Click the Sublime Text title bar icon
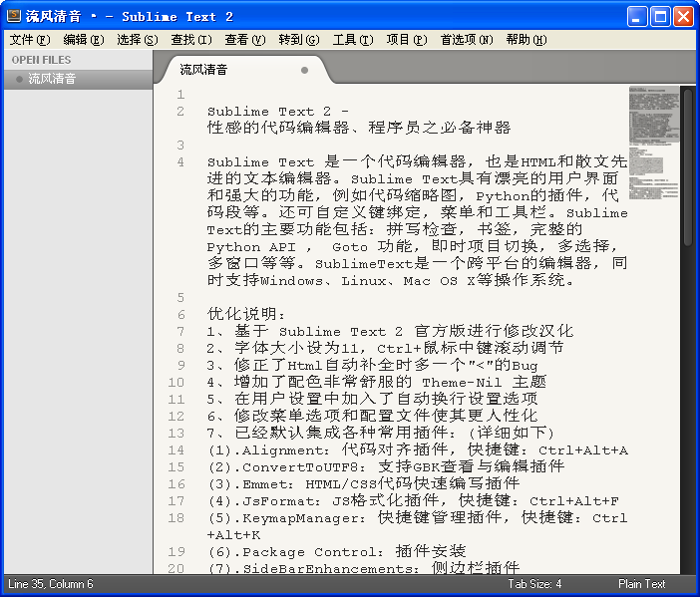This screenshot has width=700, height=597. 14,16
